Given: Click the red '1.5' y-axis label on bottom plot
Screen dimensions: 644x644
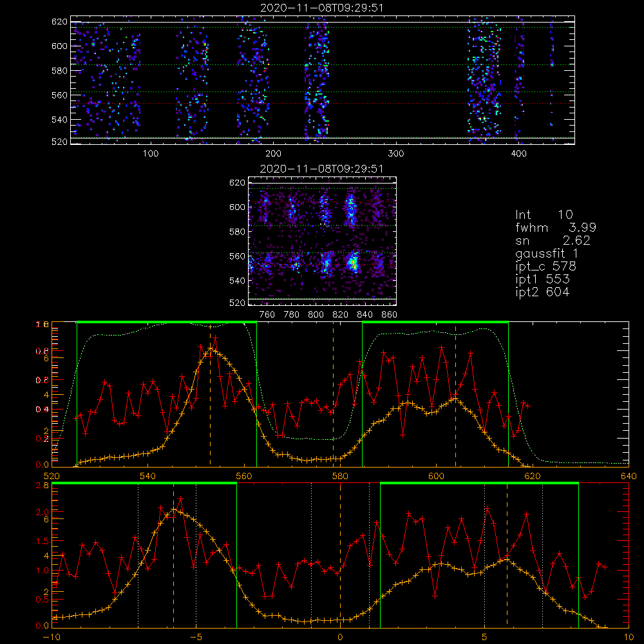Looking at the screenshot, I should (x=43, y=542).
